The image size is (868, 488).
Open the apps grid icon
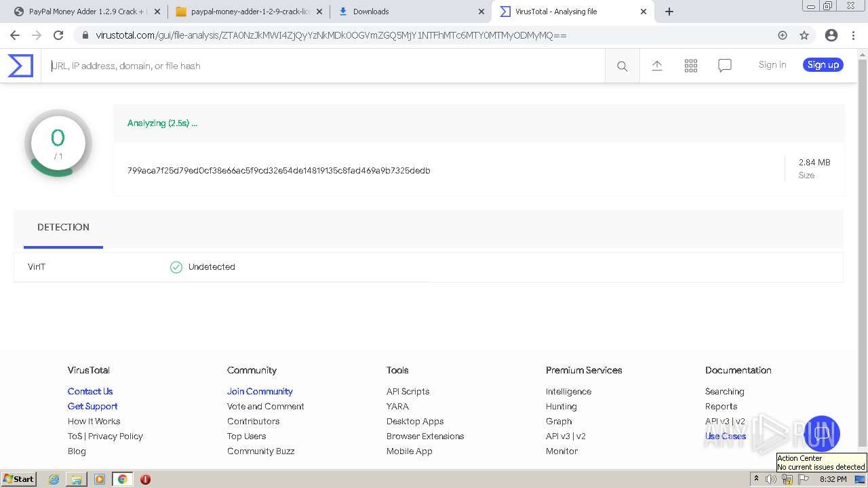point(690,65)
